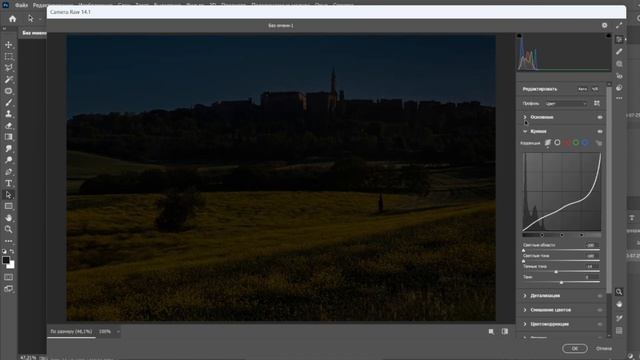Select the green channel curve
The height and width of the screenshot is (360, 640).
click(576, 142)
